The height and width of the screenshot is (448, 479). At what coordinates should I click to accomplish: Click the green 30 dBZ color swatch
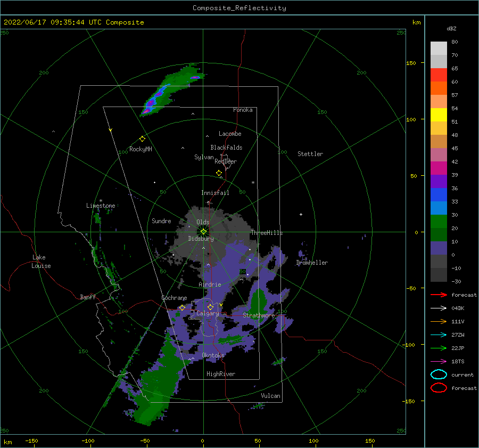tap(439, 221)
